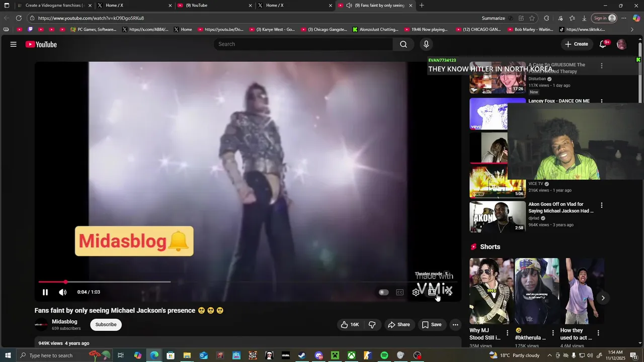This screenshot has width=644, height=362.
Task: Toggle closed captions CC button
Action: coord(400,292)
